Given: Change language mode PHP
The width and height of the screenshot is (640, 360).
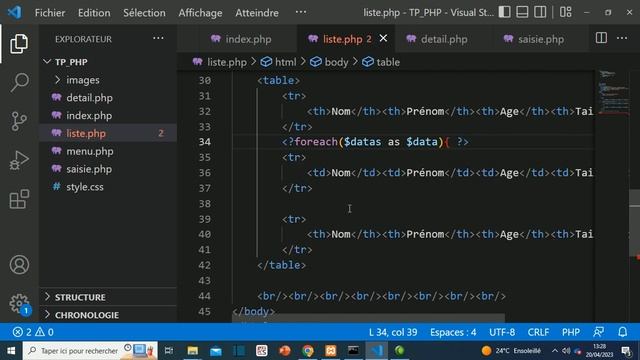Looking at the screenshot, I should tap(571, 332).
